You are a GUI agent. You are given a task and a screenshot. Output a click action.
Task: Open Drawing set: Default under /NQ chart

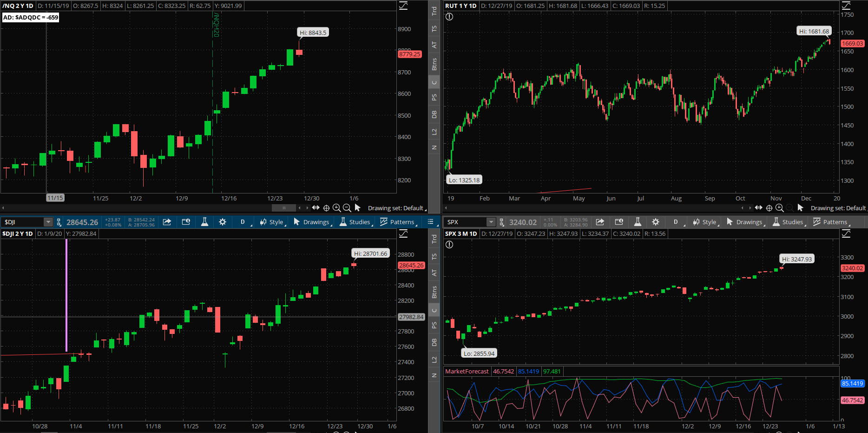point(397,208)
